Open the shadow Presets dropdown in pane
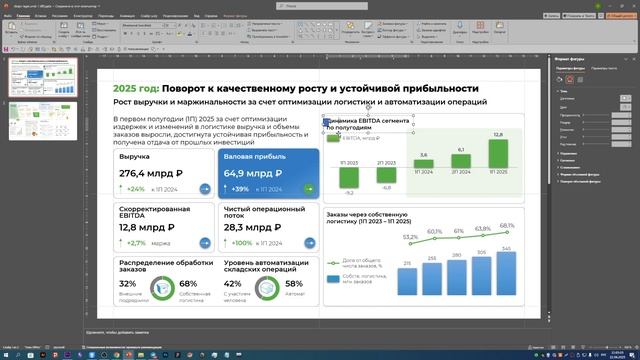This screenshot has width=640, height=360. (625, 98)
